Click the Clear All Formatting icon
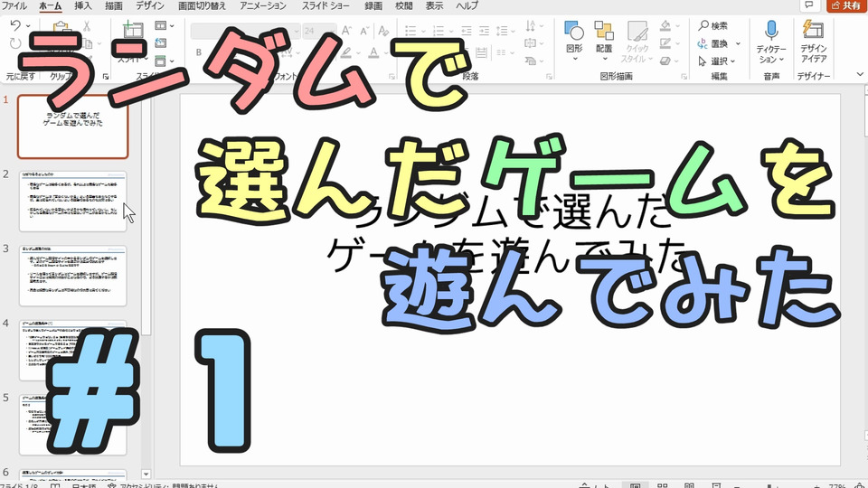Image resolution: width=868 pixels, height=488 pixels. [383, 31]
